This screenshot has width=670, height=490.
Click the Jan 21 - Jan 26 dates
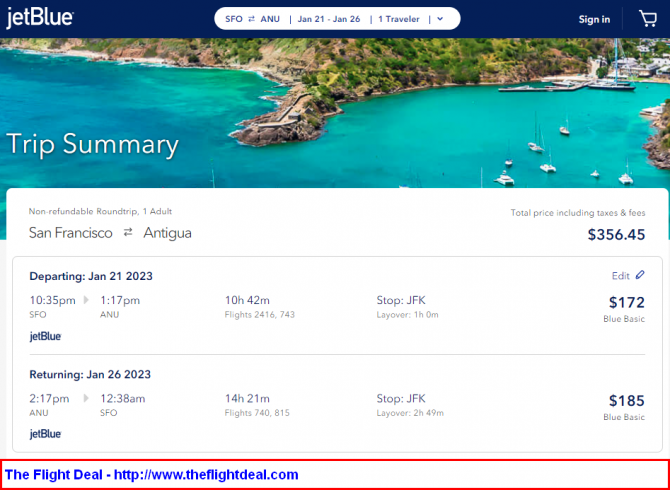(x=329, y=19)
